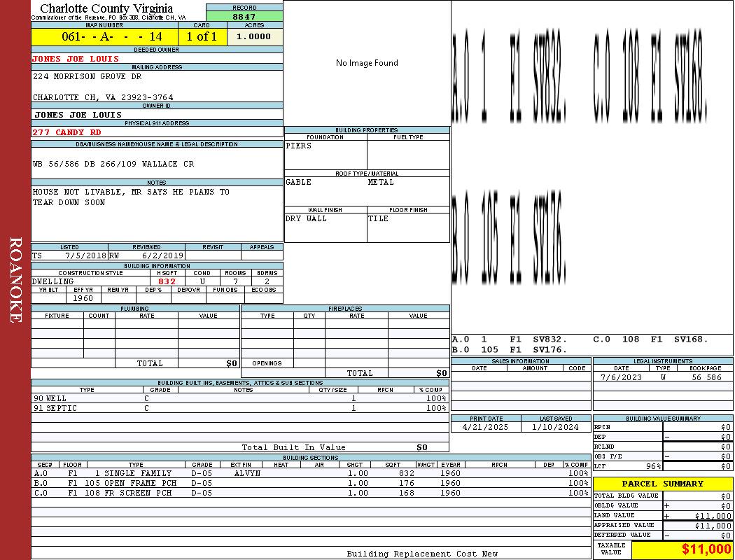Click foundation value PIERS
The width and height of the screenshot is (735, 560).
tap(299, 146)
